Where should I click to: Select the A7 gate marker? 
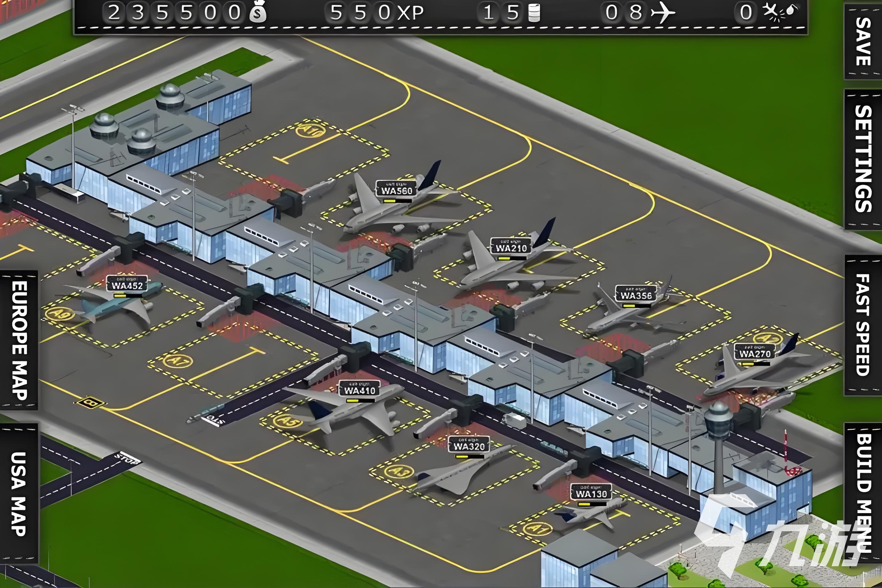click(x=178, y=361)
